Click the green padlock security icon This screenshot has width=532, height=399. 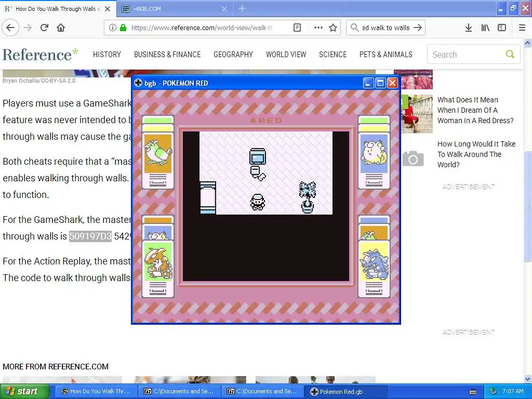[x=123, y=28]
